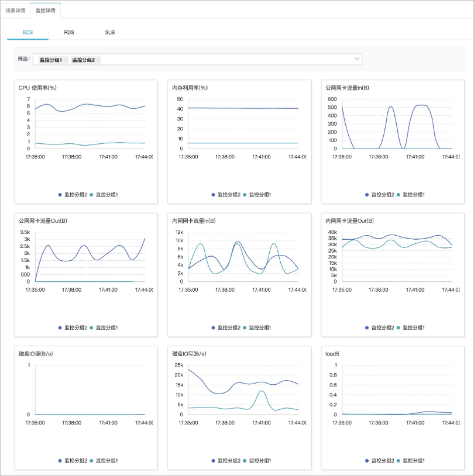Remove the 监控分组1 filter tag
474x476 pixels.
[x=66, y=60]
